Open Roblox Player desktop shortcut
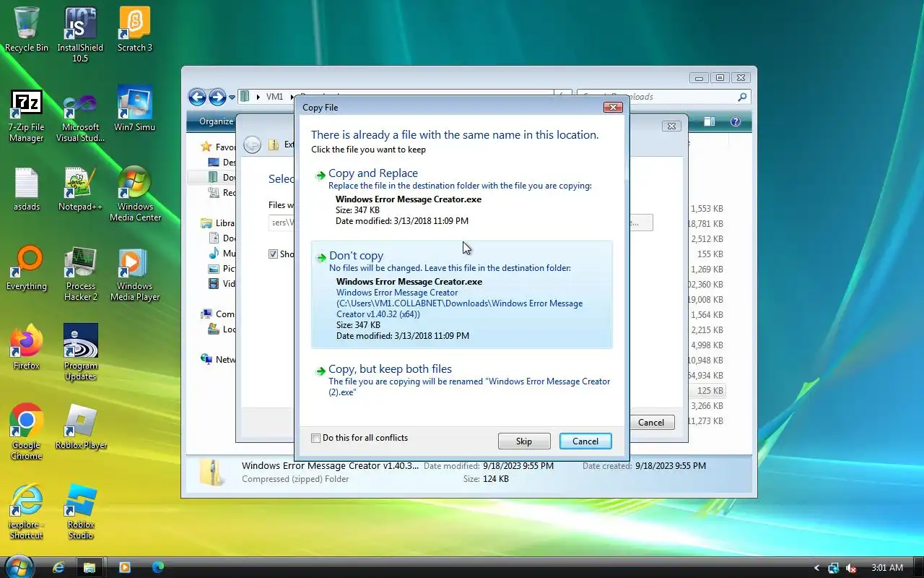924x578 pixels. [80, 428]
